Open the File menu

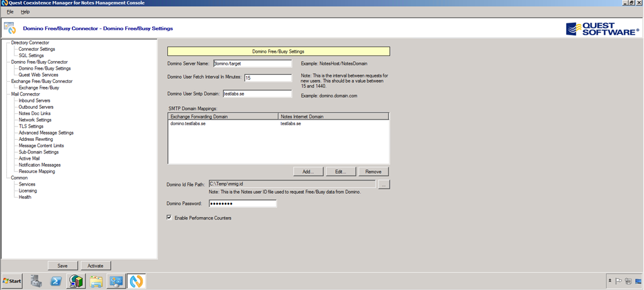tap(10, 12)
